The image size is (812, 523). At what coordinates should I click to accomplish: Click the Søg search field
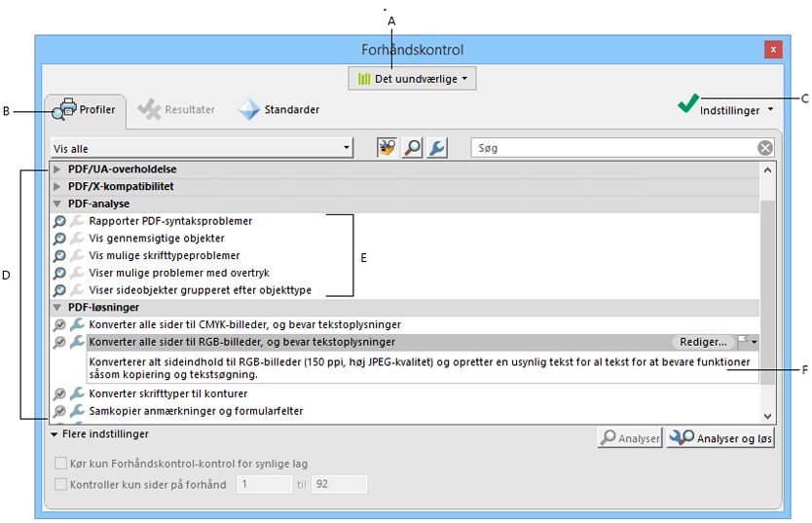point(613,148)
